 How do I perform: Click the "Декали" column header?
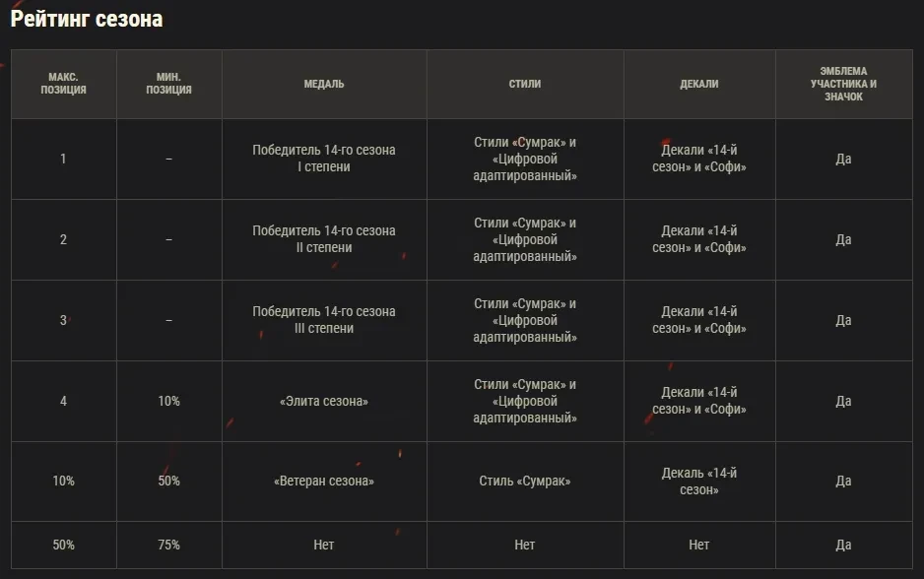(698, 85)
